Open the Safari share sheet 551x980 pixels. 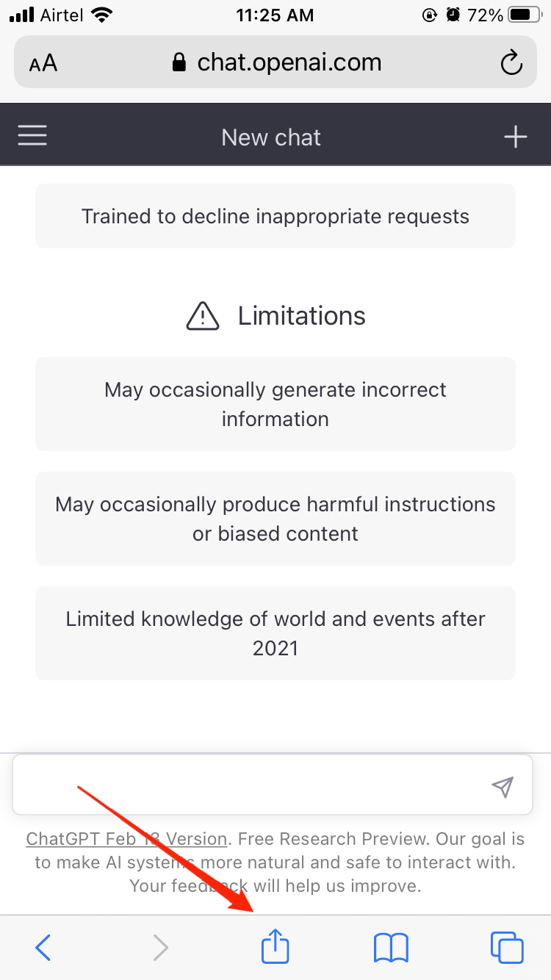275,947
